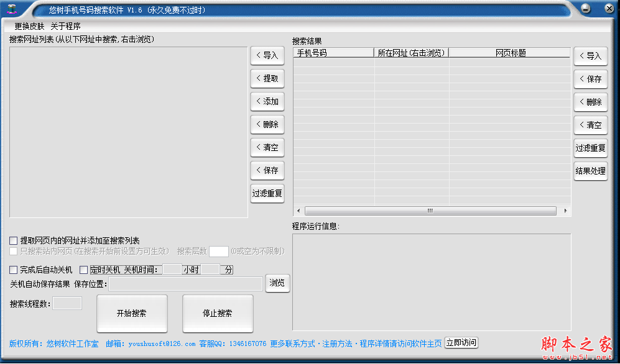Click the 手机号码 column header
Viewport: 620px width, 364px height.
coord(333,53)
